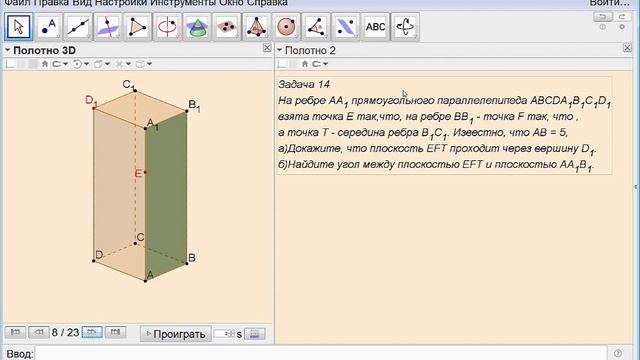Open the help icon beside input bar
The height and width of the screenshot is (360, 640).
pos(618,353)
